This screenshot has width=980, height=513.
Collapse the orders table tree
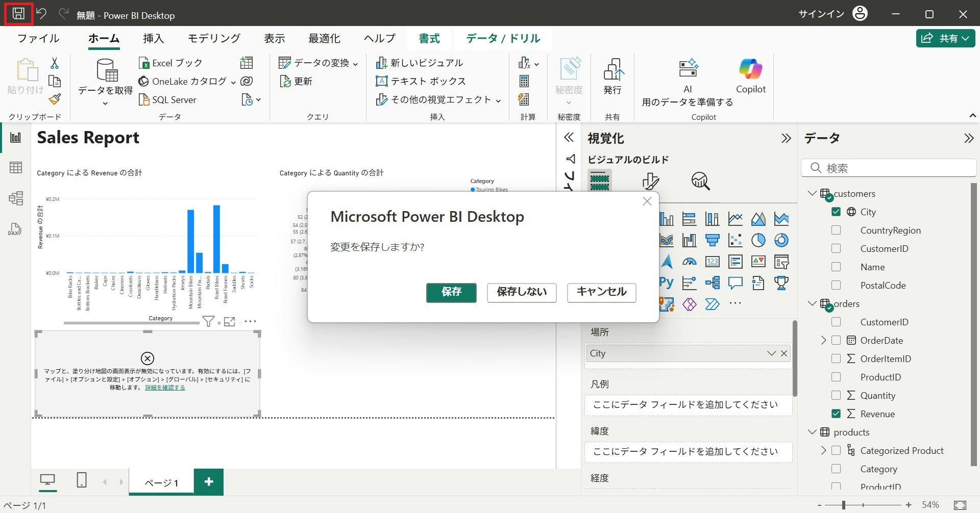pos(812,303)
